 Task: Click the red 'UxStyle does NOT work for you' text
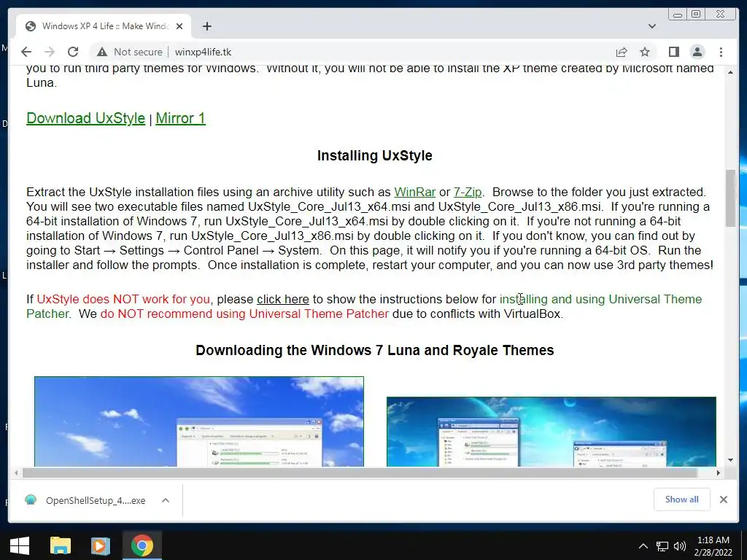click(x=123, y=299)
